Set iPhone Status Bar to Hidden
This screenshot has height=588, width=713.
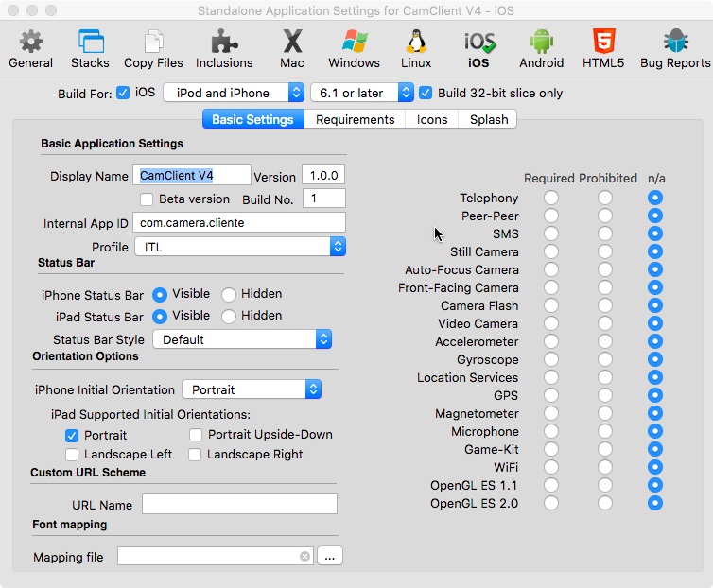pyautogui.click(x=229, y=294)
